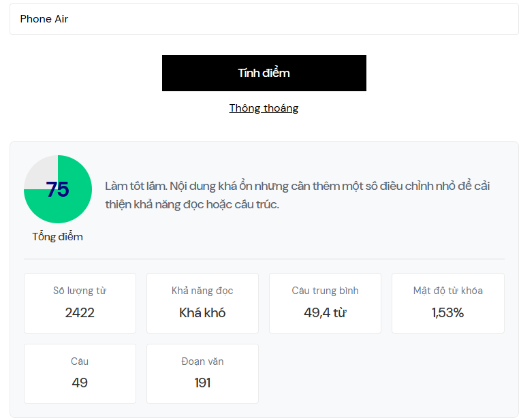Open the "Thông thoáng" link

tap(264, 108)
